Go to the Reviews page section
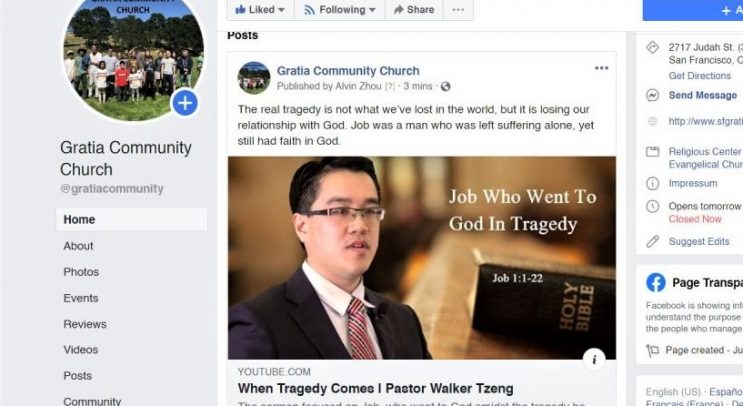Image resolution: width=743 pixels, height=406 pixels. (x=85, y=324)
